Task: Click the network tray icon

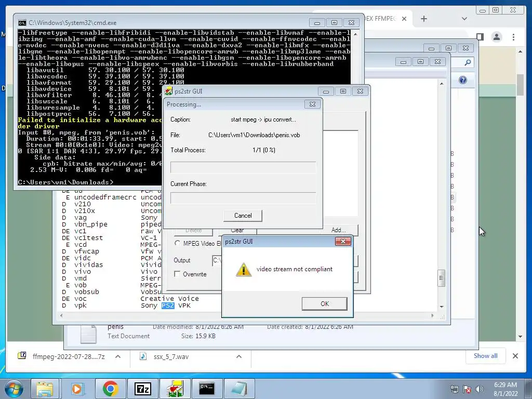Action: pyautogui.click(x=454, y=389)
